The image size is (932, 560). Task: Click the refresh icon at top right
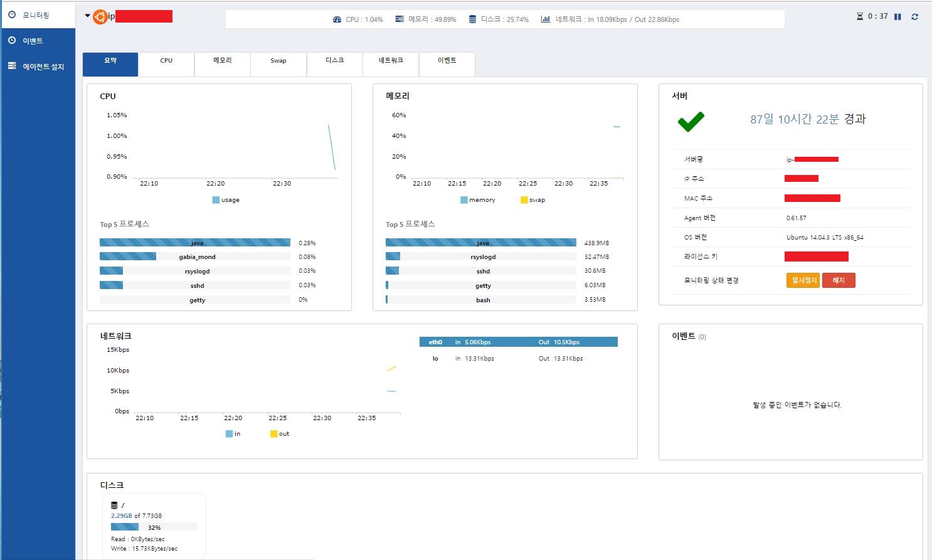915,17
